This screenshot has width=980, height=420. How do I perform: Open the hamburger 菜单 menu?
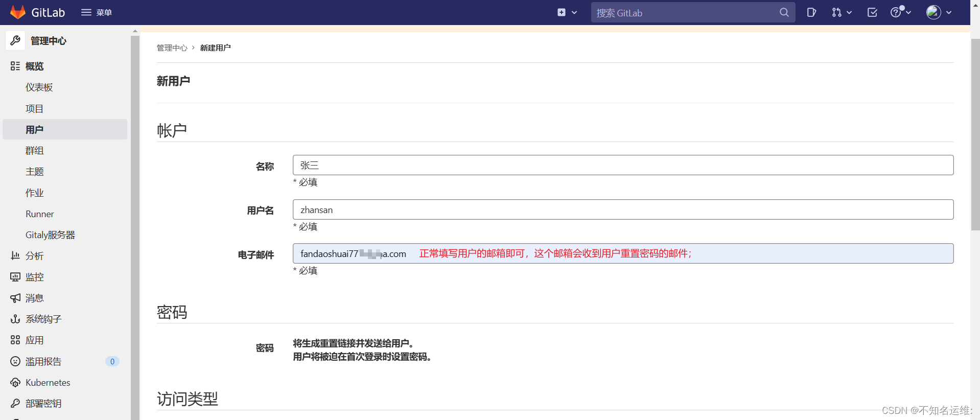[x=96, y=12]
